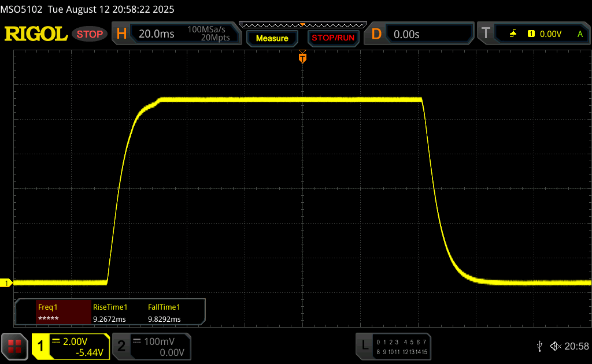Toggle logic analyzer L digital channels
Viewport: 592px width, 364px height.
(393, 346)
